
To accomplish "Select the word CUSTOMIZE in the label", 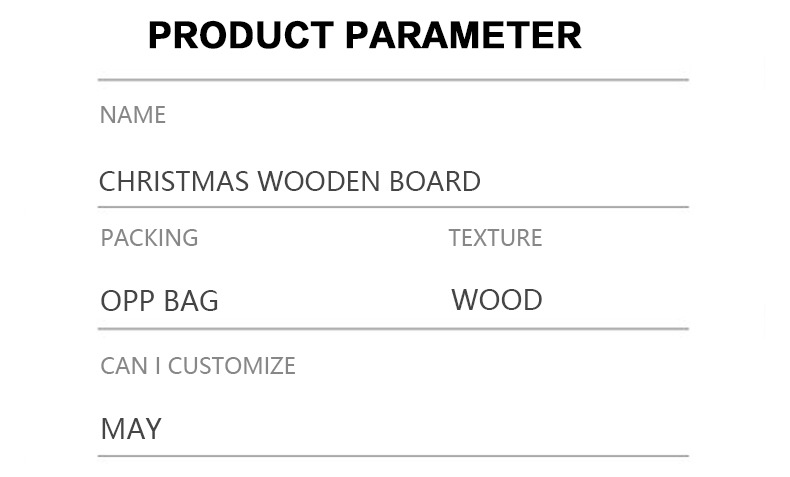I will coord(231,366).
